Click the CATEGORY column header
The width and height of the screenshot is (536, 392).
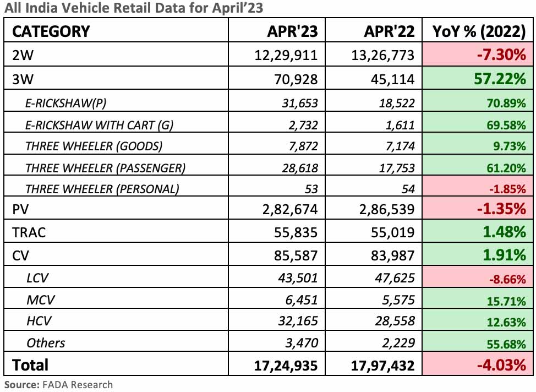51,31
